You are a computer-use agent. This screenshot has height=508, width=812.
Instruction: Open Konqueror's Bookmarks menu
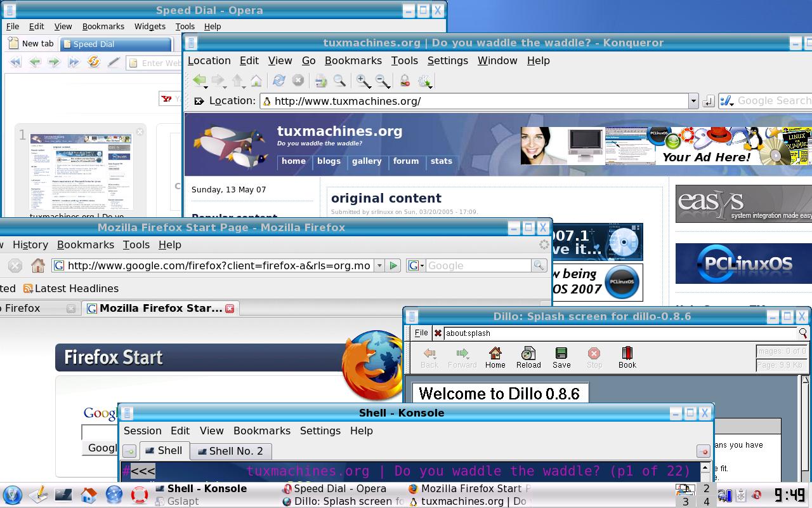coord(353,60)
